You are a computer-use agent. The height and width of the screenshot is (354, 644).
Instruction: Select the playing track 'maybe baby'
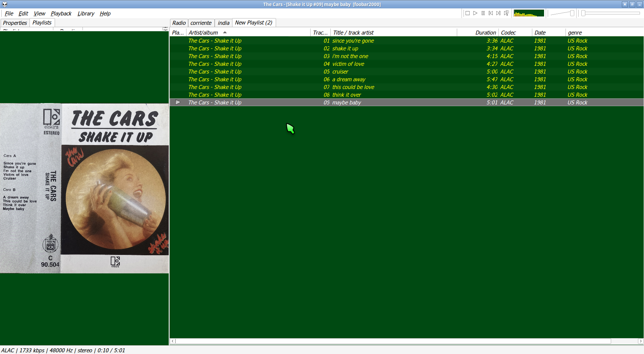pyautogui.click(x=407, y=102)
